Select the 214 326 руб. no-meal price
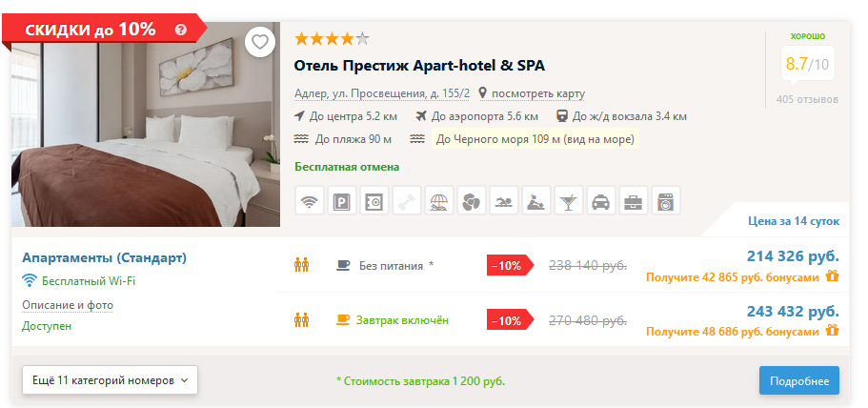 click(x=793, y=256)
